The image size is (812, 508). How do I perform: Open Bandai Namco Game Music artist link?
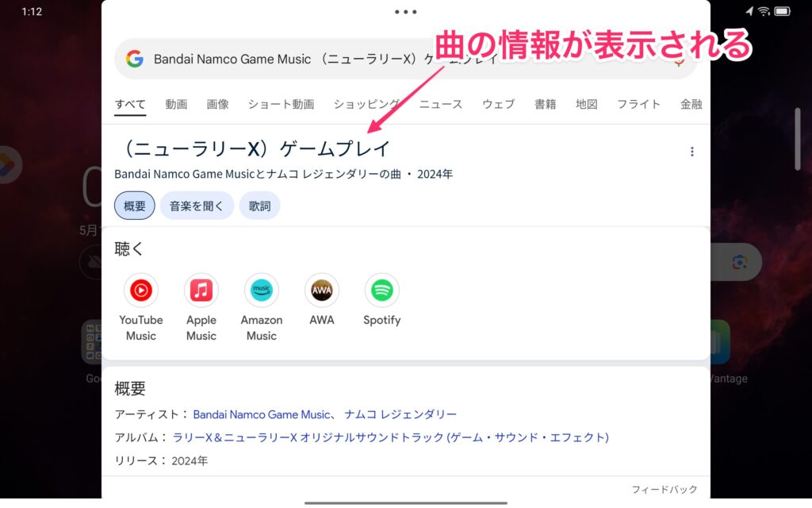pos(262,414)
